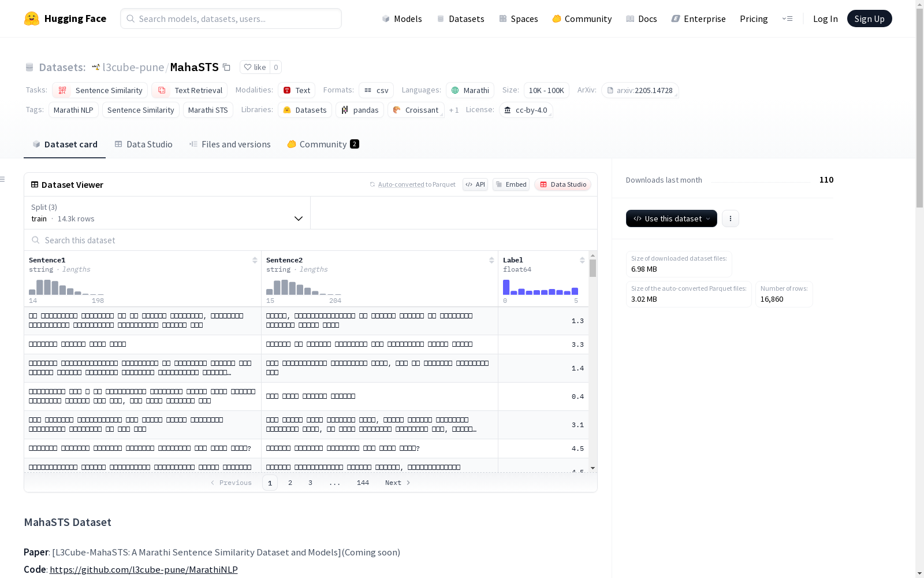Image resolution: width=924 pixels, height=578 pixels.
Task: Sort by the Sentence2 column sort icon
Action: tap(491, 260)
